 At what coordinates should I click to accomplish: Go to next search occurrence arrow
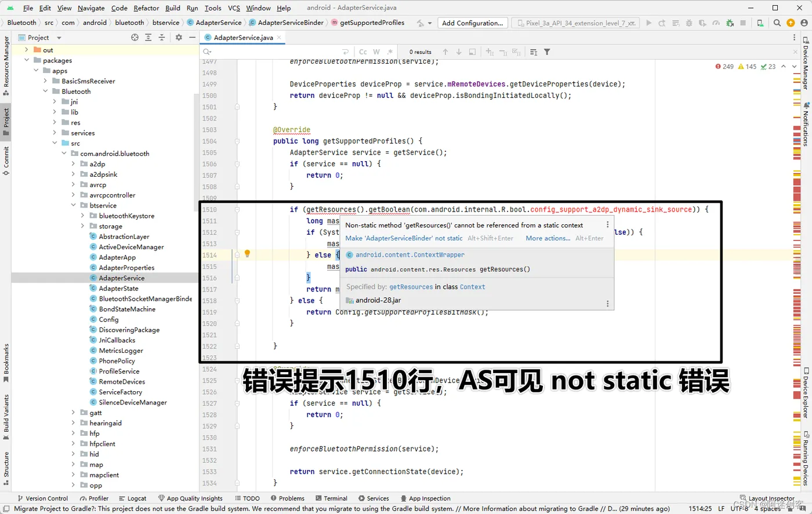pyautogui.click(x=459, y=52)
